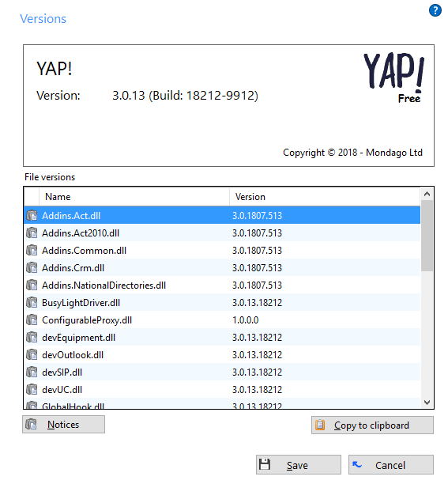The image size is (448, 484).
Task: Select the devSIP.dll file name
Action: (62, 372)
